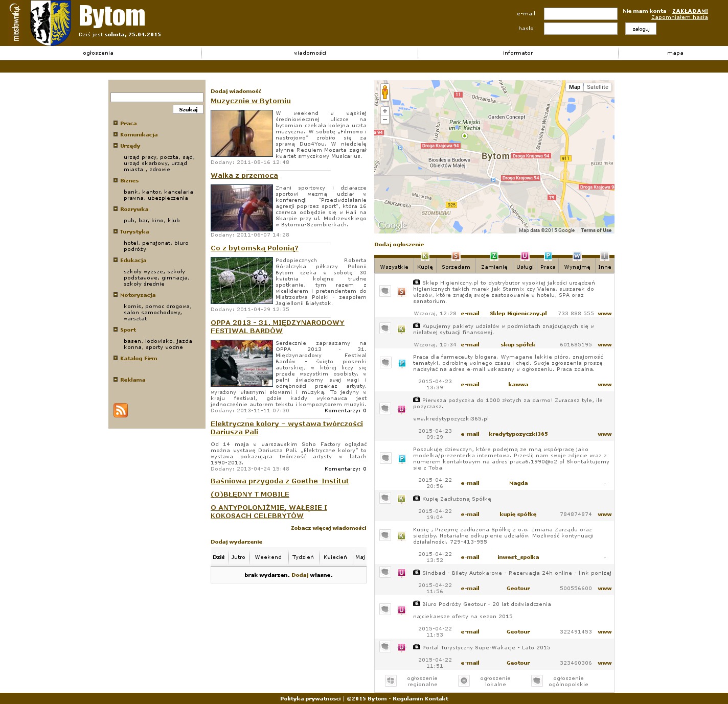Click the Bytom coat of arms logo
Image resolution: width=728 pixels, height=704 pixels.
coord(51,23)
